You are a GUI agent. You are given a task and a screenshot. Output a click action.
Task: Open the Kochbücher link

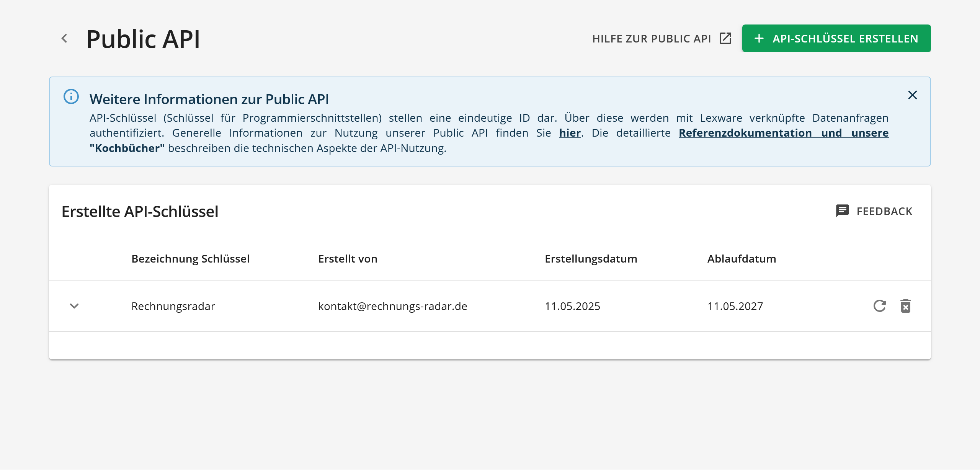click(127, 148)
